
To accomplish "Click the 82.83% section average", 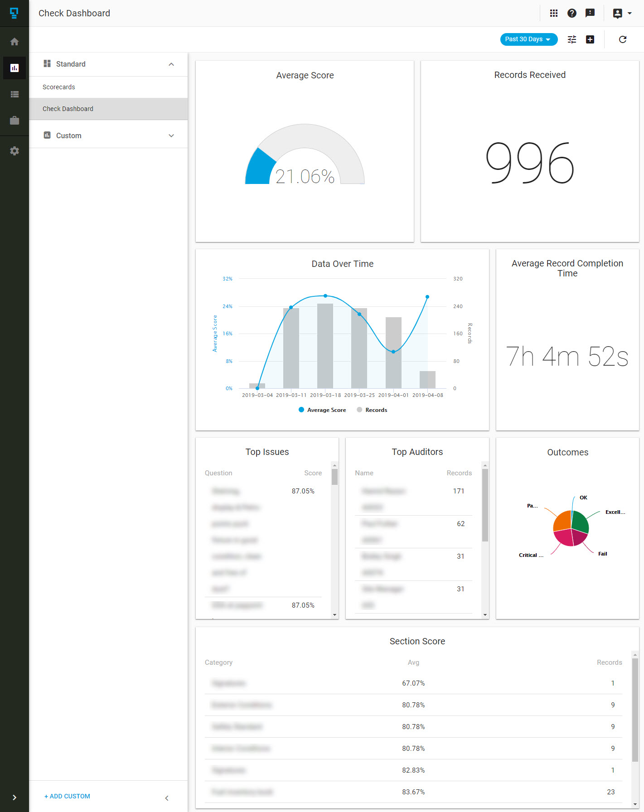I will point(413,770).
